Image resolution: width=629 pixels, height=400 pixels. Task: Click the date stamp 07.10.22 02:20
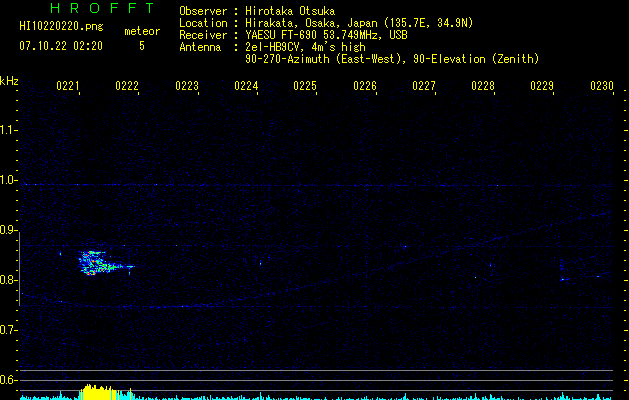(61, 46)
